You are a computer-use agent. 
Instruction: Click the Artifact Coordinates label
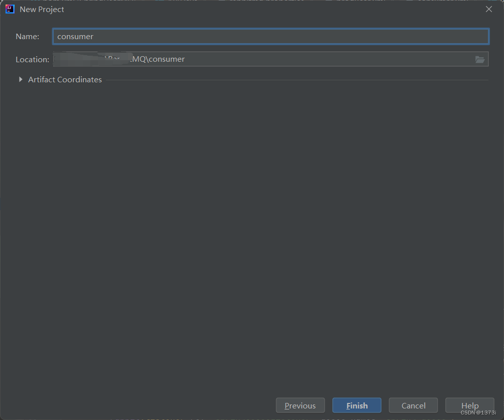click(65, 80)
